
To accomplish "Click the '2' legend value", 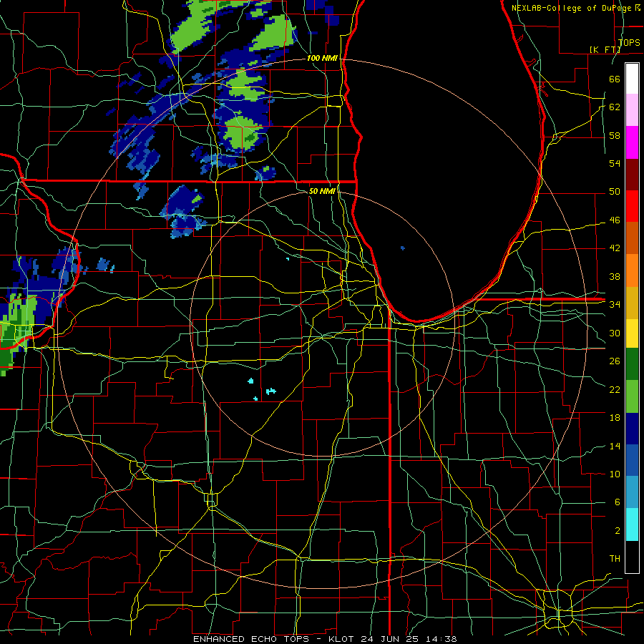I will point(617,531).
